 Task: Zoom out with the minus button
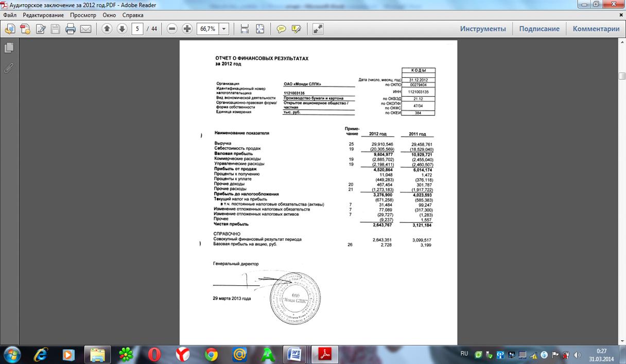(x=172, y=29)
